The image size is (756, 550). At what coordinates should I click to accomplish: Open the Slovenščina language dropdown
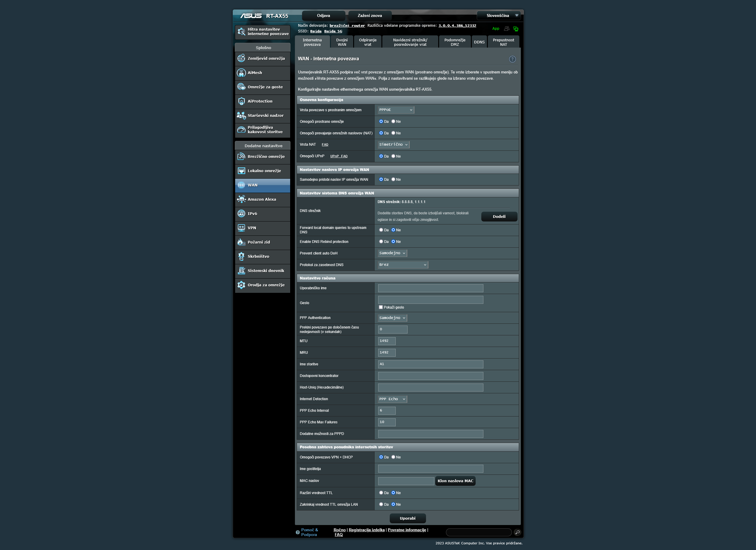pos(499,16)
